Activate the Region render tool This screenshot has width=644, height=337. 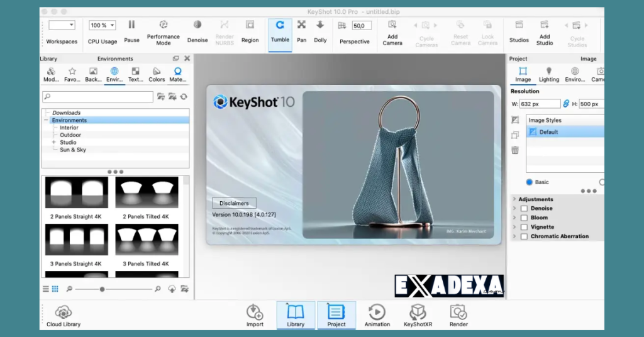[250, 31]
